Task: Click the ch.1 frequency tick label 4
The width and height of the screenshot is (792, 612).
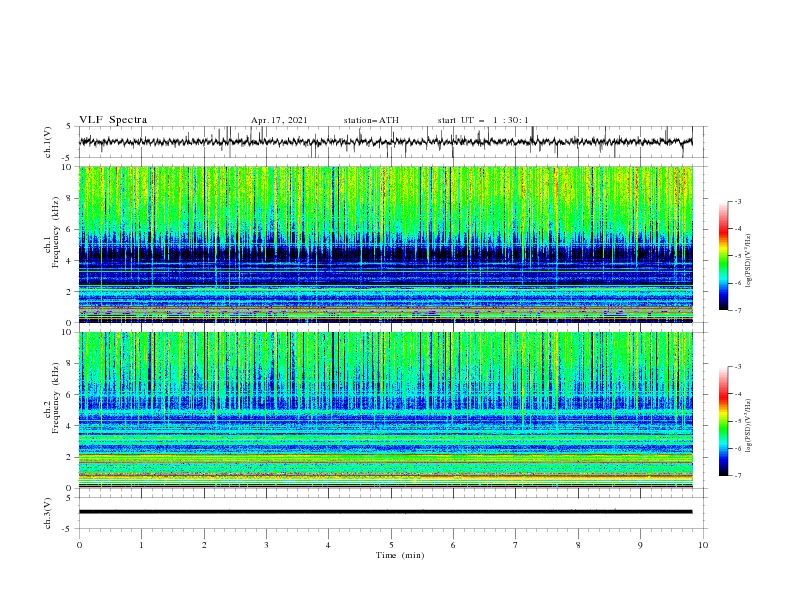Action: 69,261
